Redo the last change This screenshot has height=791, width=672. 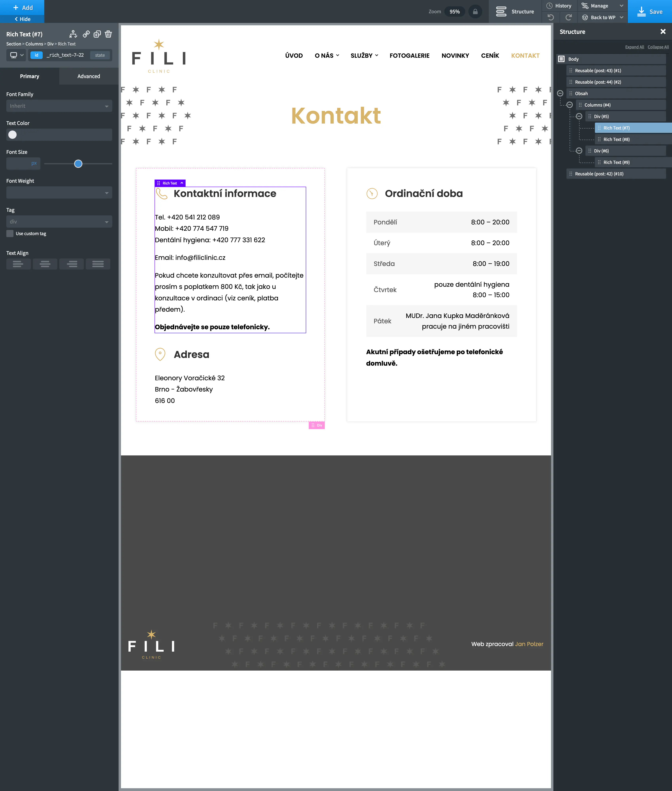(568, 17)
